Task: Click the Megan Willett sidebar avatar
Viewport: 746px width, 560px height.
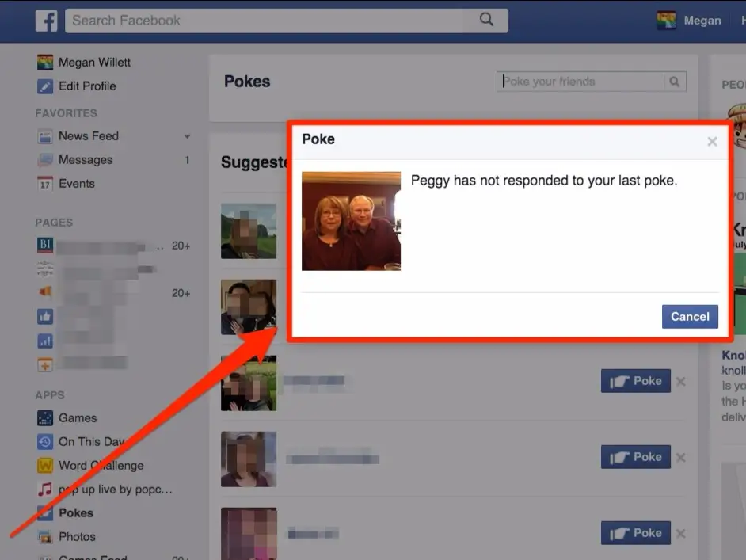Action: [45, 63]
